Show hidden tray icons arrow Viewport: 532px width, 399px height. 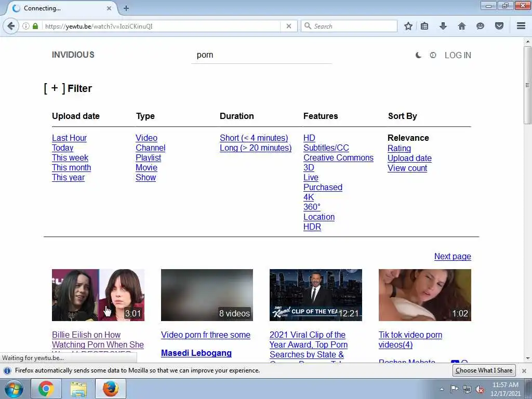[442, 389]
